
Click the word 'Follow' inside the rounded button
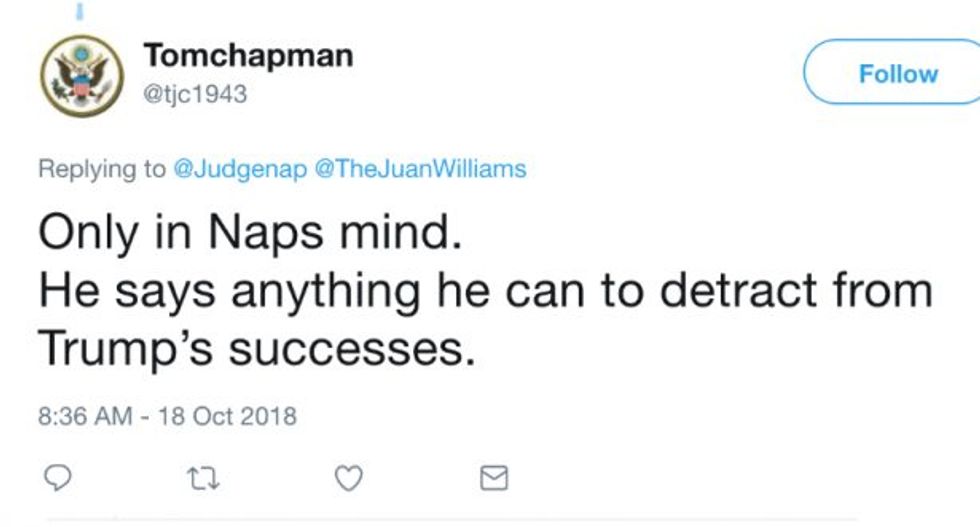pos(898,74)
